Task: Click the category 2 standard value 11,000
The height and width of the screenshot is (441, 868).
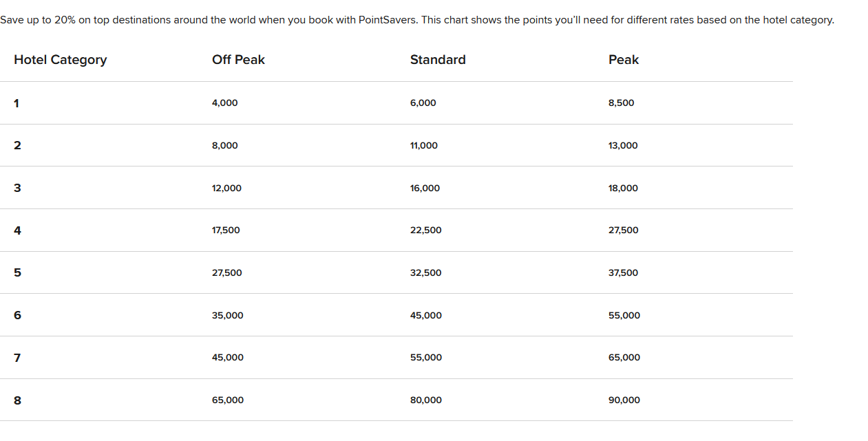Action: pyautogui.click(x=424, y=146)
